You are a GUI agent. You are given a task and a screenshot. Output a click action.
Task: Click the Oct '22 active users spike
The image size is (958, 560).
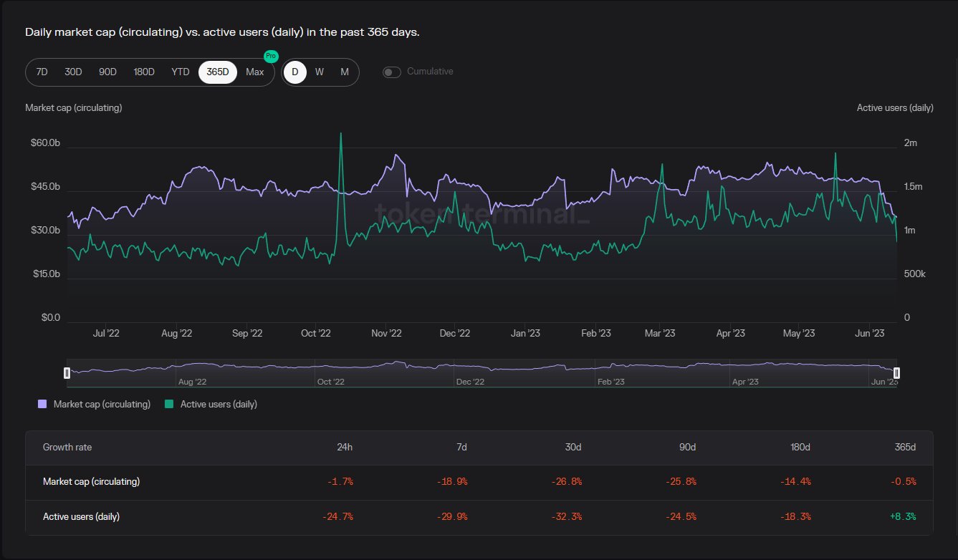coord(340,135)
